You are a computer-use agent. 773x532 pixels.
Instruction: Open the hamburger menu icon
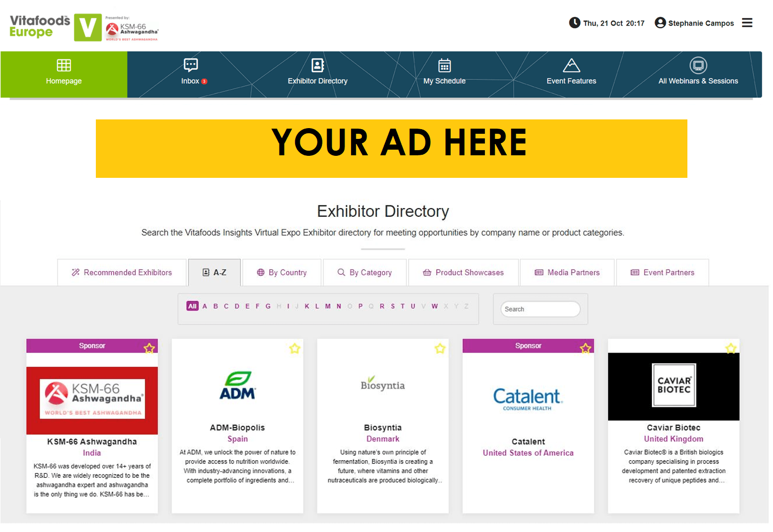point(747,23)
